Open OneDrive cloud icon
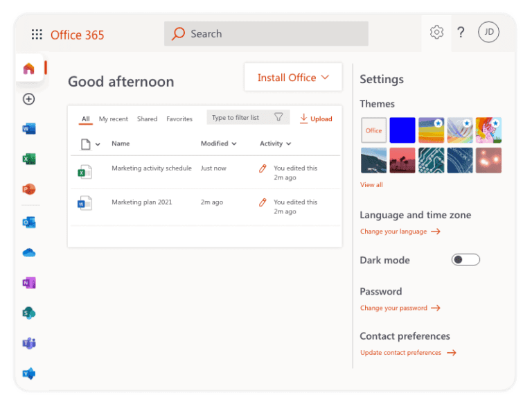 click(28, 253)
